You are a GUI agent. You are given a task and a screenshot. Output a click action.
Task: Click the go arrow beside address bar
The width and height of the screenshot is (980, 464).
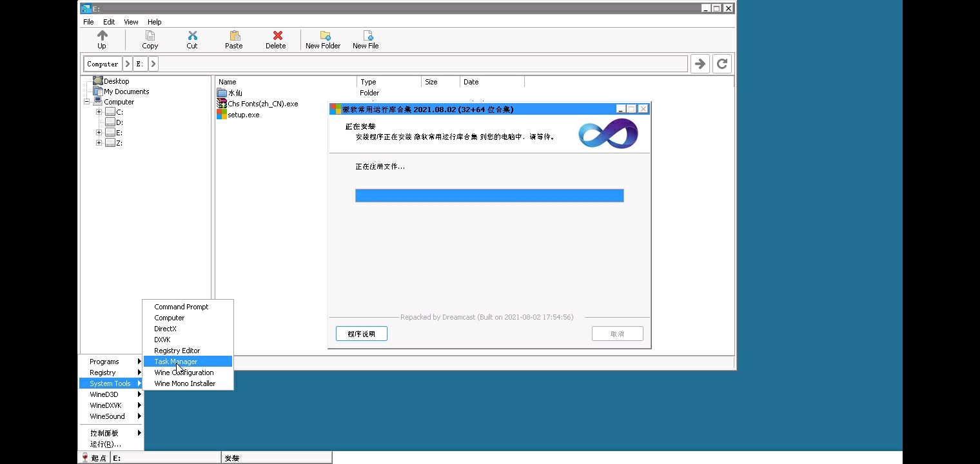pos(700,64)
